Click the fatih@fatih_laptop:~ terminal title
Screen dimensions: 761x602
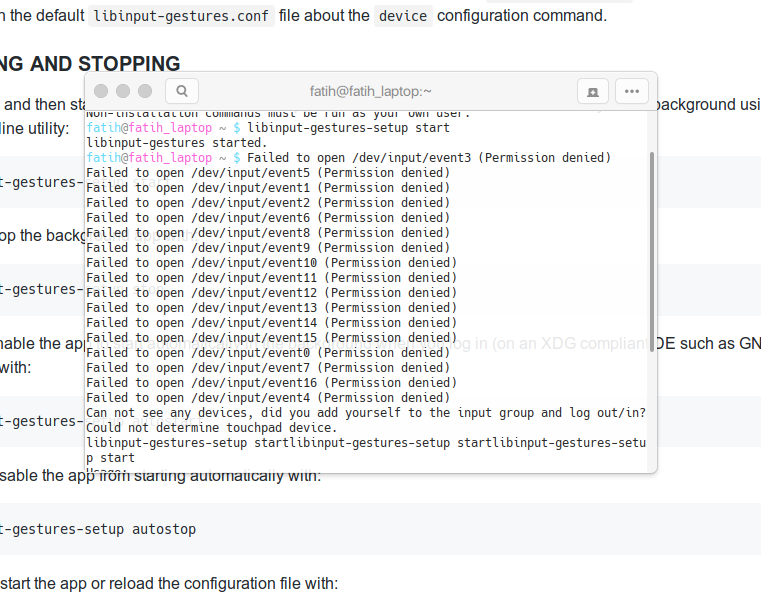(x=370, y=91)
